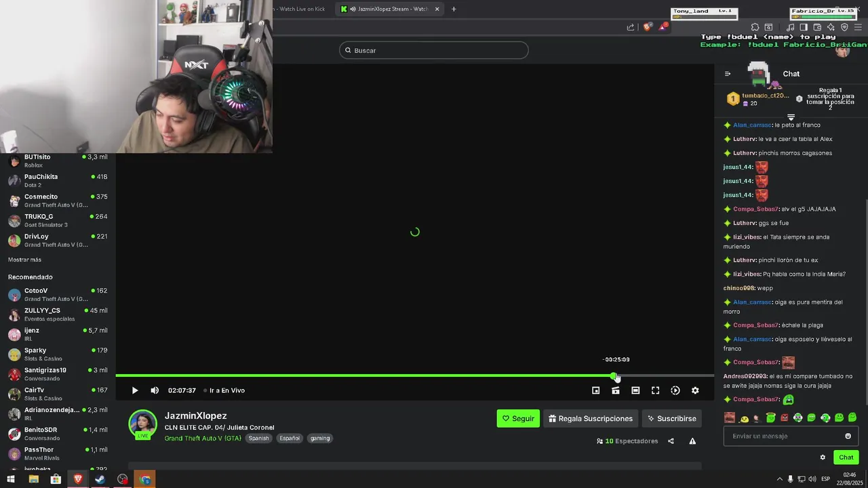Open playback speed control
The height and width of the screenshot is (488, 868).
tap(675, 390)
